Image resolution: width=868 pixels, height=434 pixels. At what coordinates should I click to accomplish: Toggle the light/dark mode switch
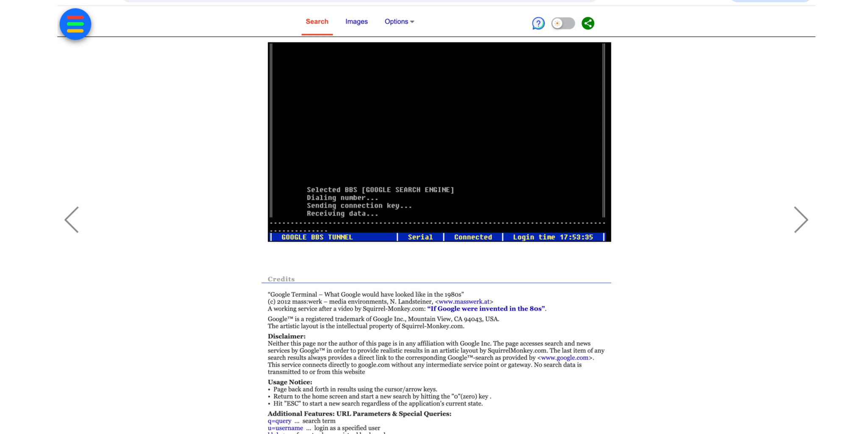pos(563,23)
